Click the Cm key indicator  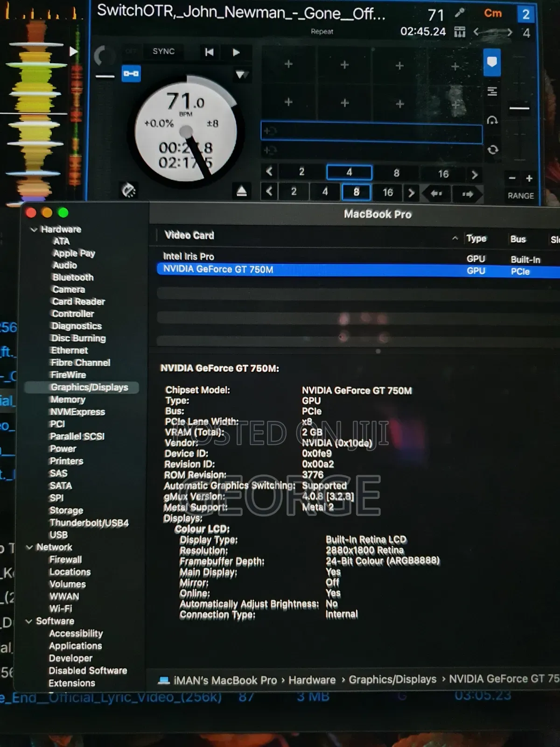[493, 13]
